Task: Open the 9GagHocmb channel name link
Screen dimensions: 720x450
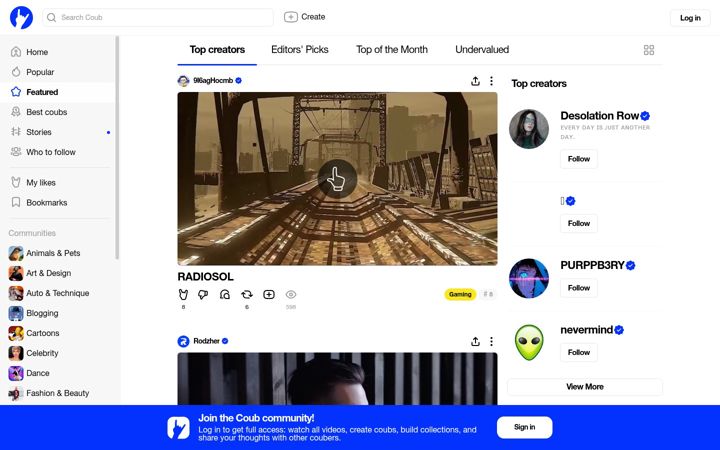Action: coord(213,80)
